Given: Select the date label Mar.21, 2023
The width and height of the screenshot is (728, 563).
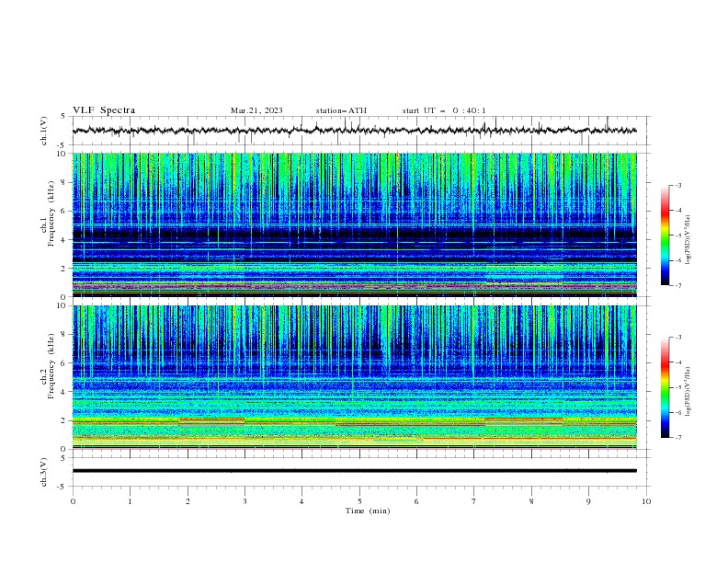Looking at the screenshot, I should click(256, 110).
